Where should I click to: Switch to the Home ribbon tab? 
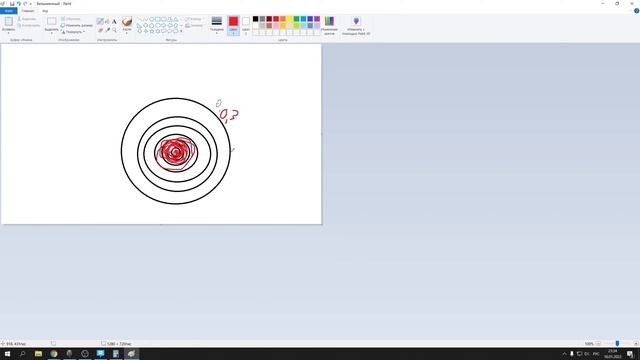28,11
